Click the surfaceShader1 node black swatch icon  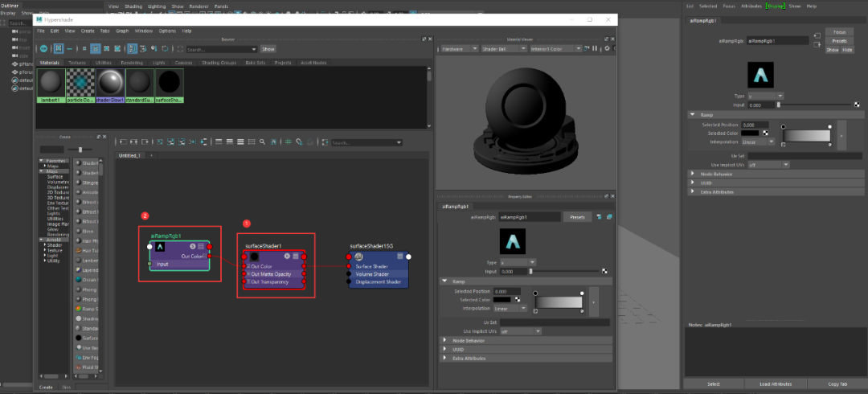(254, 256)
